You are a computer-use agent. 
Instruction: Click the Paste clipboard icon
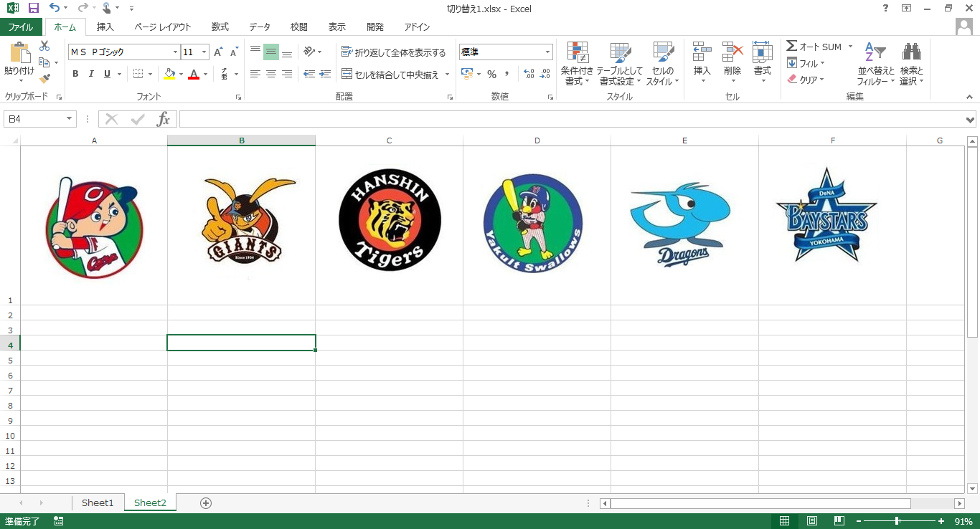pyautogui.click(x=19, y=52)
